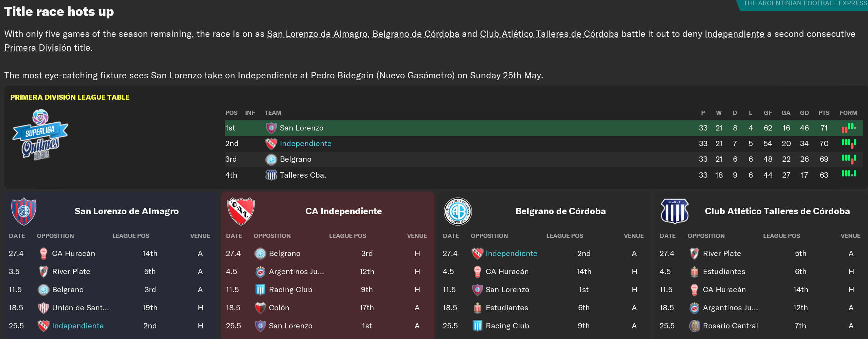Click the Superliga Quilmes competition logo

point(40,135)
